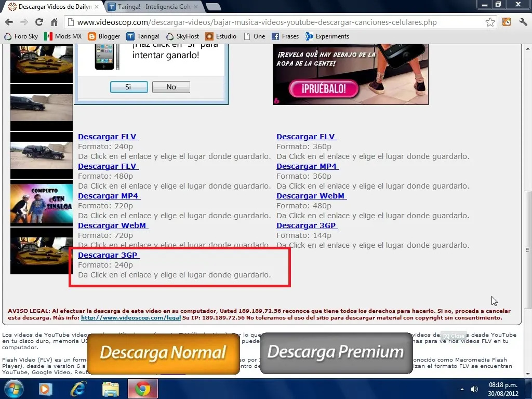Click Descargar WebM link for 480p
This screenshot has height=399, width=532.
coord(312,196)
